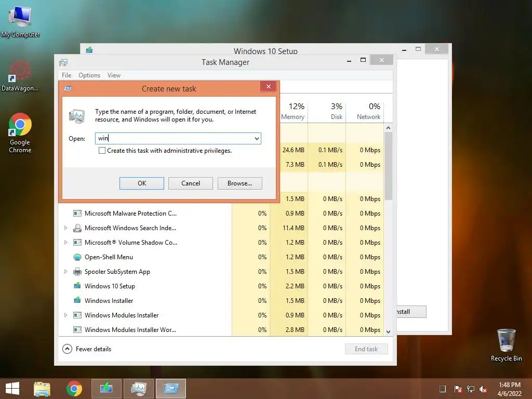Click the Microsoft Malware Protection process icon
Viewport: 532px width, 399px height.
point(77,214)
